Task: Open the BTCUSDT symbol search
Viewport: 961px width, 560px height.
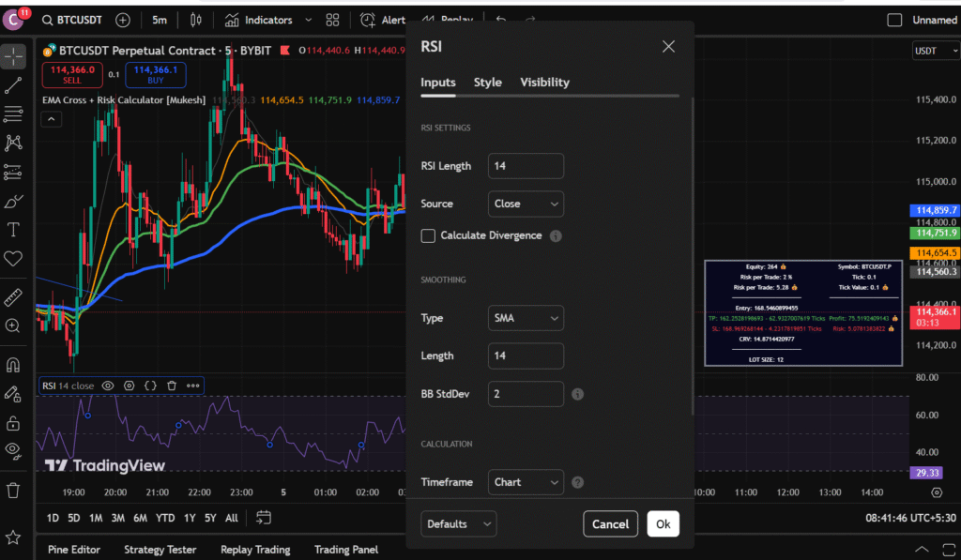Action: 72,21
